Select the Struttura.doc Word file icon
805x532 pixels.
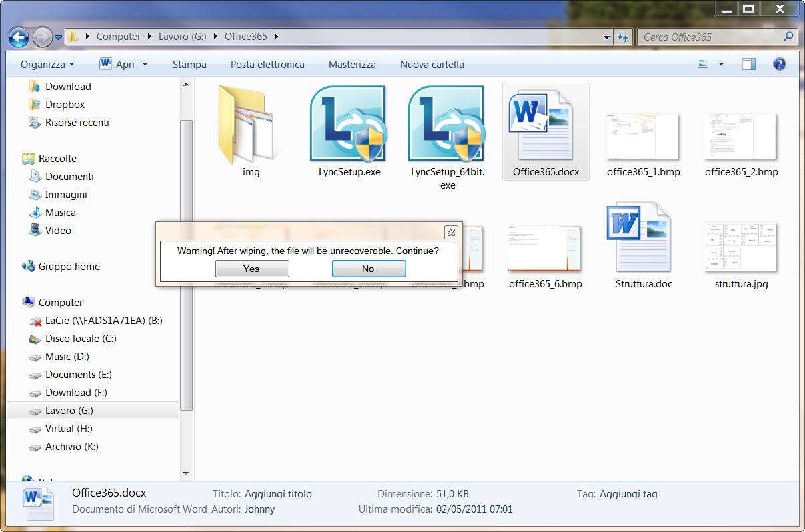(x=643, y=237)
